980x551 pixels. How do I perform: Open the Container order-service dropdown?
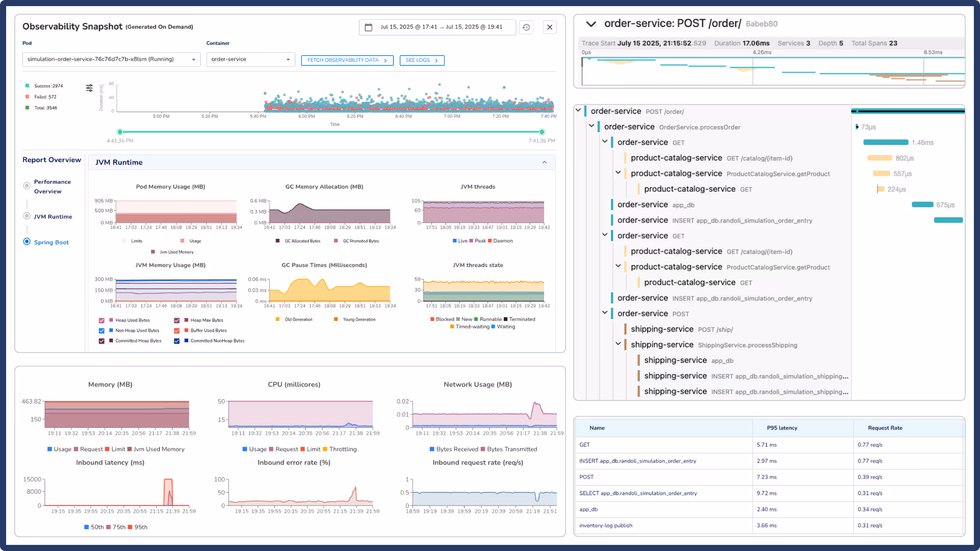point(251,60)
